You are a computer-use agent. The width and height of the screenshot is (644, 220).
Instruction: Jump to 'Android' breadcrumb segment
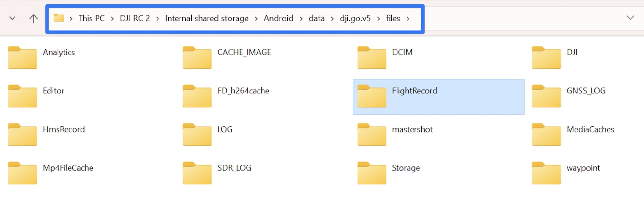point(278,18)
